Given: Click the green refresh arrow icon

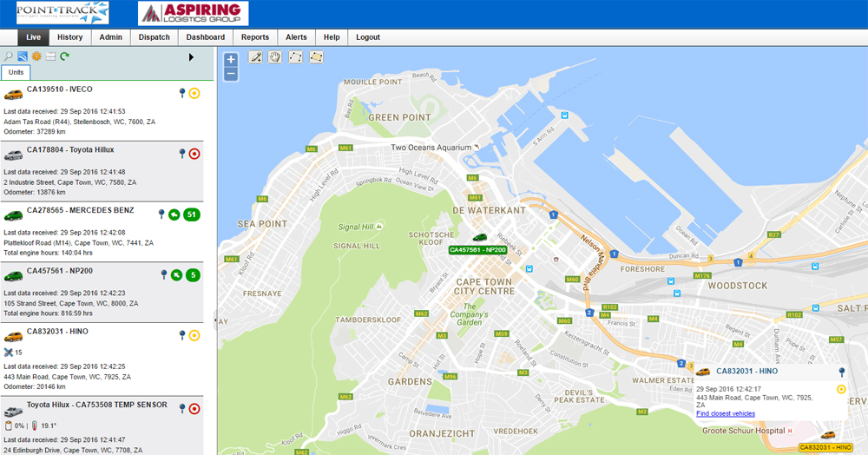Looking at the screenshot, I should point(65,56).
